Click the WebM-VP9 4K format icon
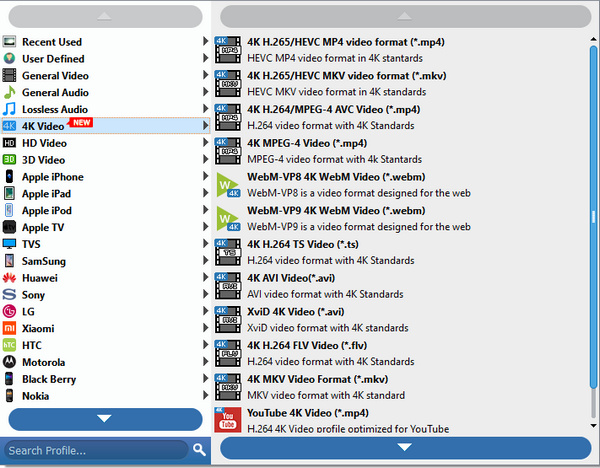This screenshot has height=468, width=600. click(x=228, y=219)
